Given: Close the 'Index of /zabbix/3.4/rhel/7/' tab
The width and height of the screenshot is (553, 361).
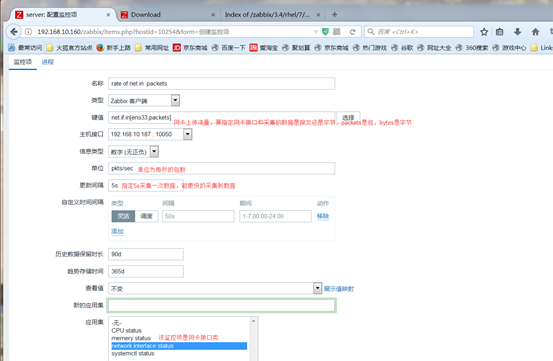Looking at the screenshot, I should [x=318, y=15].
